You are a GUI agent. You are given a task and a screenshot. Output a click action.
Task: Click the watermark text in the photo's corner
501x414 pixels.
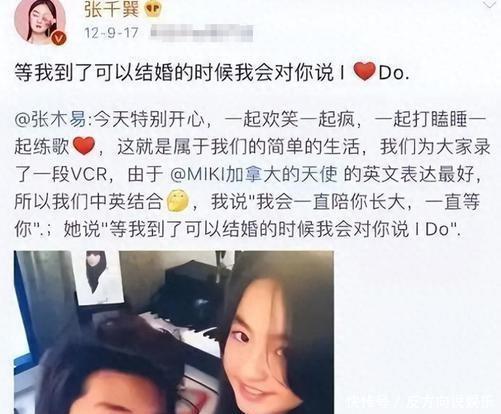tap(420, 402)
